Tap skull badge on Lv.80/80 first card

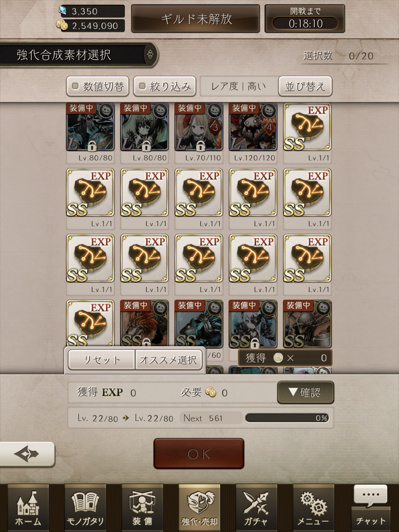(106, 110)
